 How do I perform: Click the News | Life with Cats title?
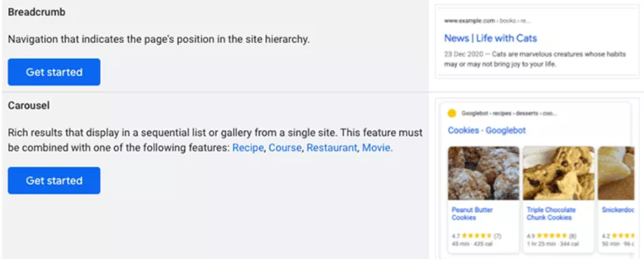[490, 38]
